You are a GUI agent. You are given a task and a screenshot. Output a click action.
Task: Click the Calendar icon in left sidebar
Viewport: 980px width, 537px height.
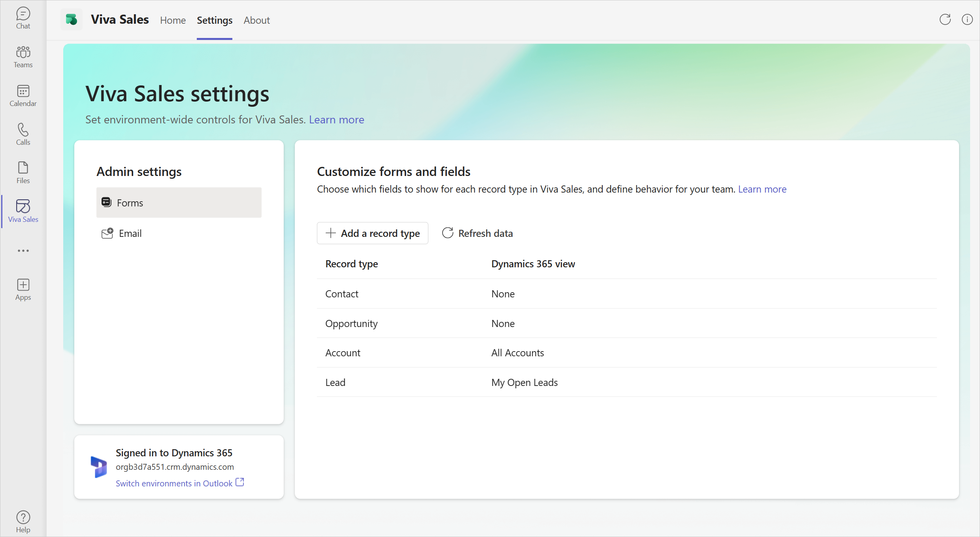click(23, 91)
